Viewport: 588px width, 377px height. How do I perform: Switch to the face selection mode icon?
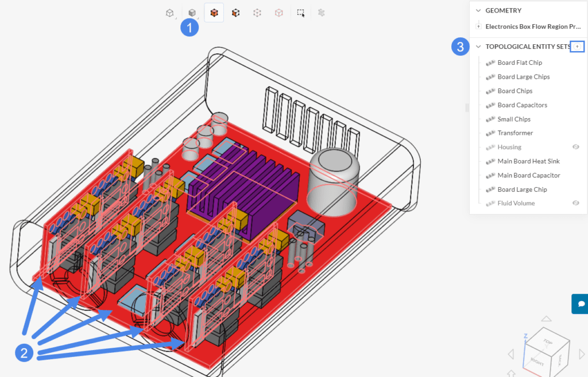(x=235, y=13)
